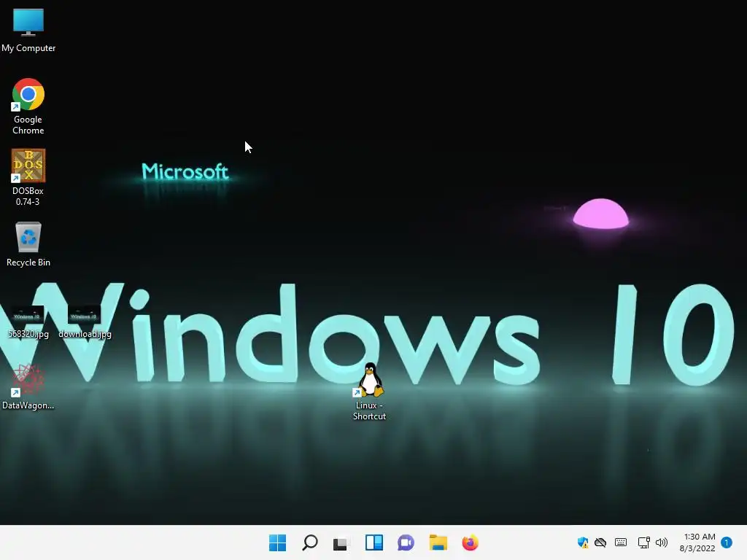
Task: Open Windows Security tray icon
Action: tap(583, 542)
